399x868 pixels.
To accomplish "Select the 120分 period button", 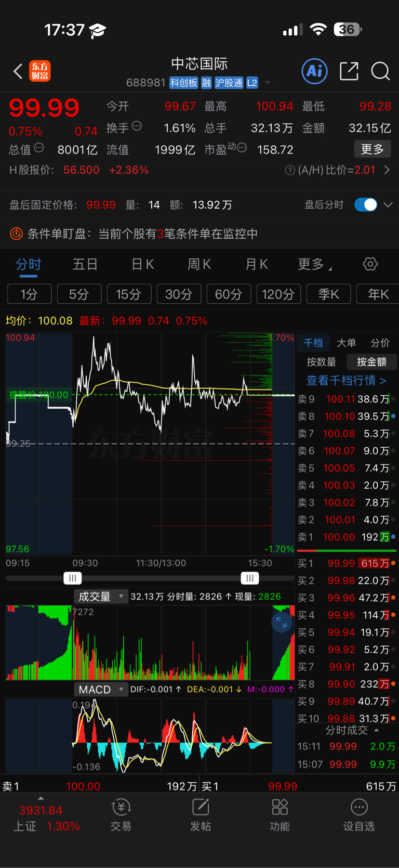I will coord(279,294).
